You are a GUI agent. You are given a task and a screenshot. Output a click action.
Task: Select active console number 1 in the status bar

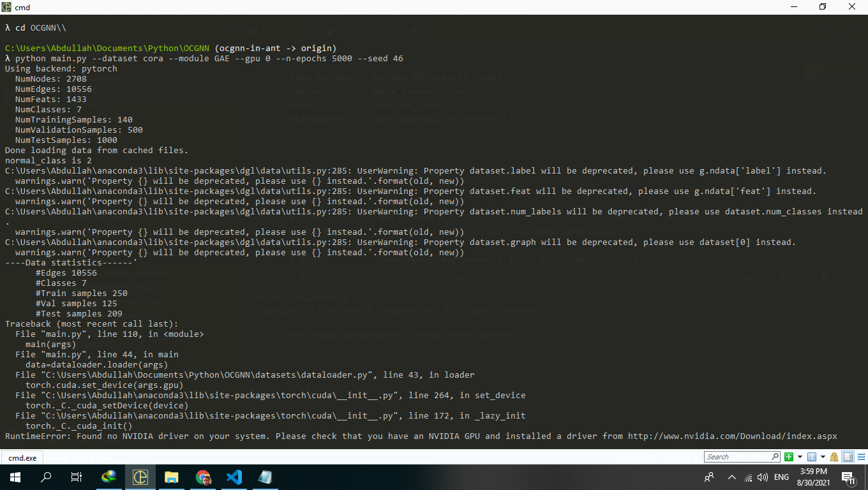(811, 456)
